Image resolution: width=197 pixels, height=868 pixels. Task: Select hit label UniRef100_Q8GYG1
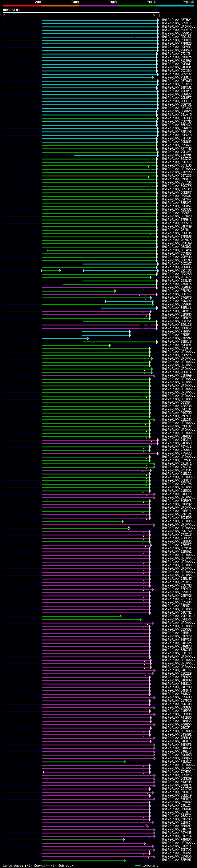pyautogui.click(x=177, y=104)
